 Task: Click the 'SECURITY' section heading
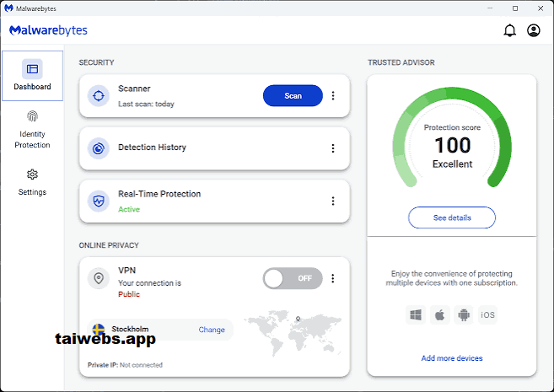tap(96, 62)
